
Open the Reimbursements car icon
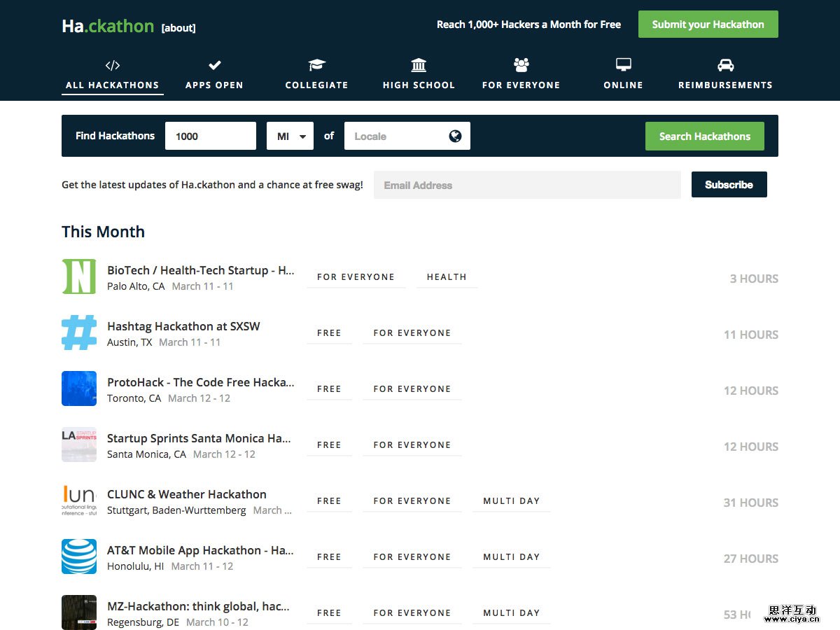[725, 65]
